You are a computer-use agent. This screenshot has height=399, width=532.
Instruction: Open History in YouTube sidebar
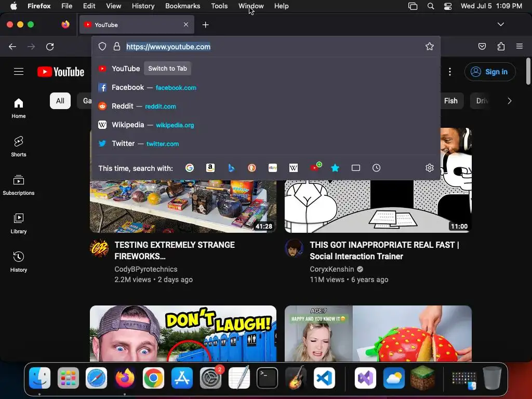[19, 262]
